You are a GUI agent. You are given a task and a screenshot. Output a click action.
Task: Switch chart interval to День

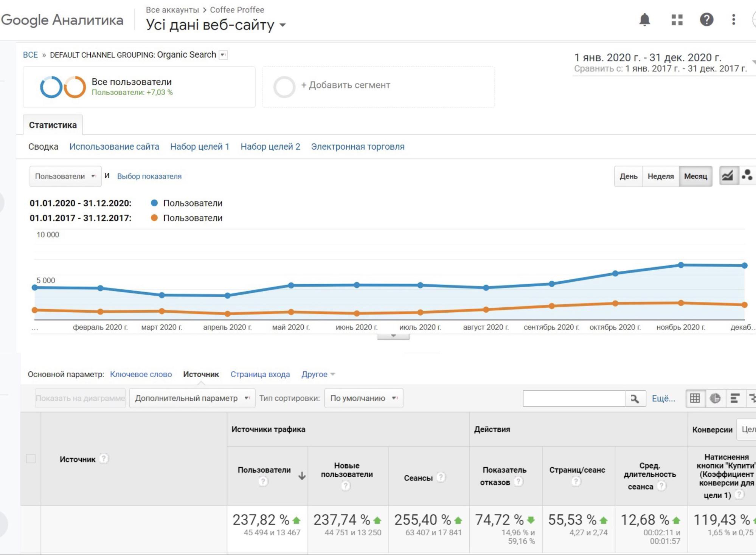click(628, 176)
